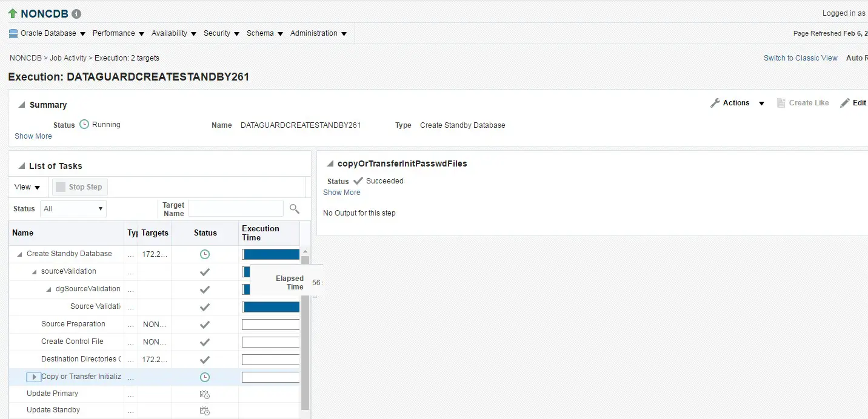Click Show More under Status Succeeded
The height and width of the screenshot is (419, 868).
[342, 193]
